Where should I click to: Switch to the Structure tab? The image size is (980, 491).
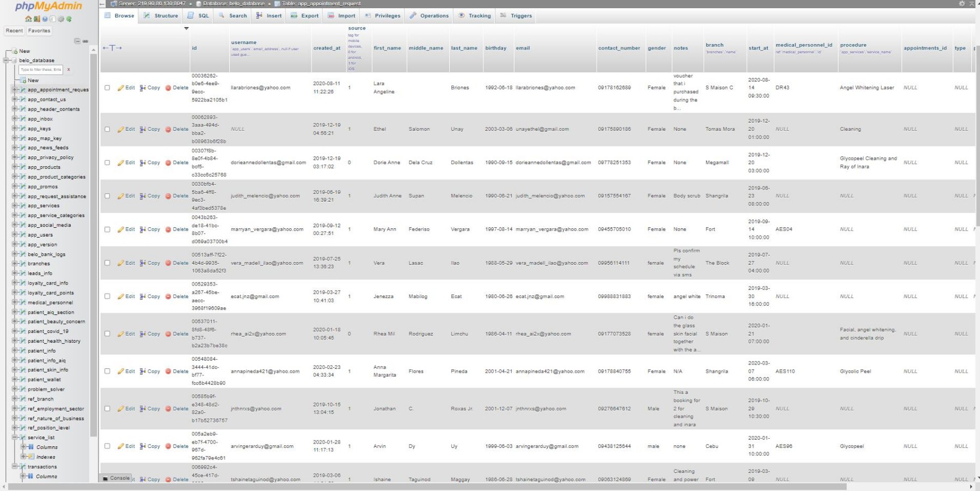click(x=161, y=16)
